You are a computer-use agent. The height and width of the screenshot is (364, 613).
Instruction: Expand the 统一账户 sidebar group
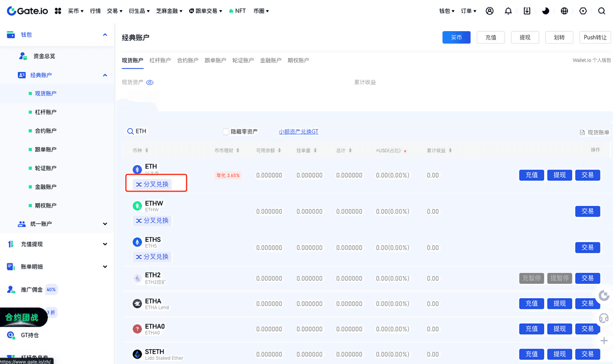click(x=105, y=224)
